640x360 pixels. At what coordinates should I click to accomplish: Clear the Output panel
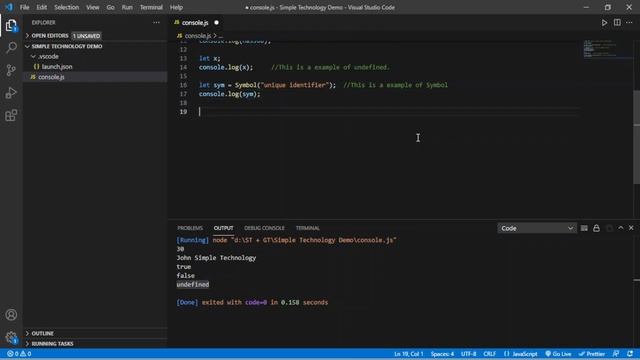point(584,228)
